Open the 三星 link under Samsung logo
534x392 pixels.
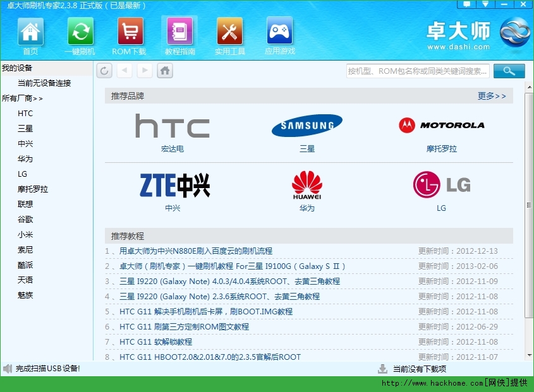click(x=307, y=149)
